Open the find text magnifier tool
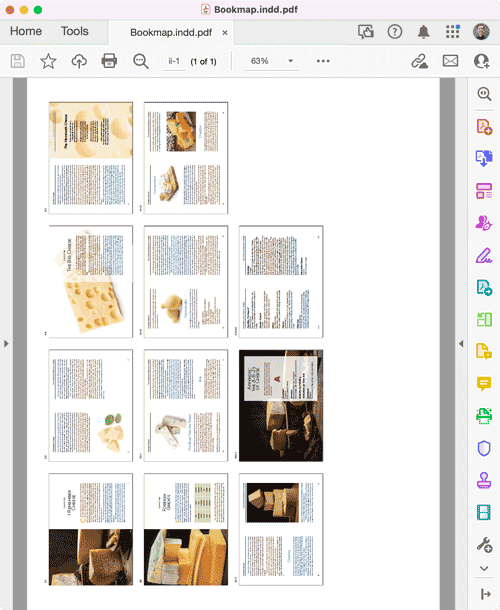 [x=140, y=61]
